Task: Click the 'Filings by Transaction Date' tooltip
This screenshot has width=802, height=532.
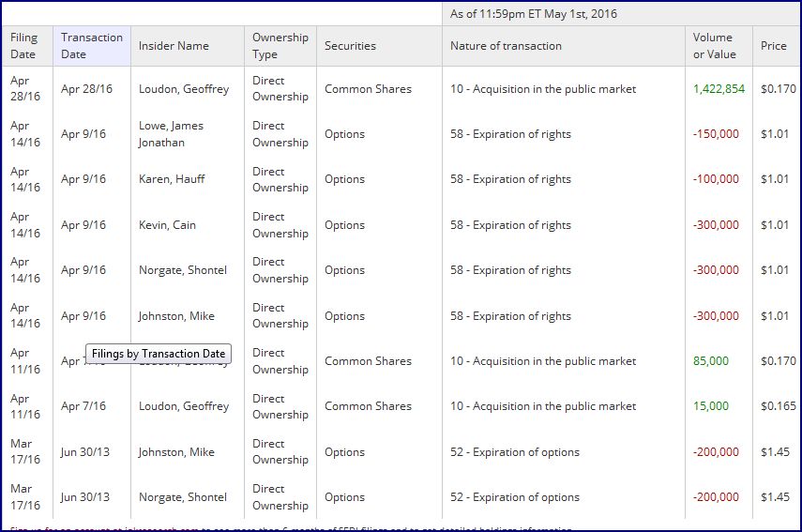Action: click(159, 354)
